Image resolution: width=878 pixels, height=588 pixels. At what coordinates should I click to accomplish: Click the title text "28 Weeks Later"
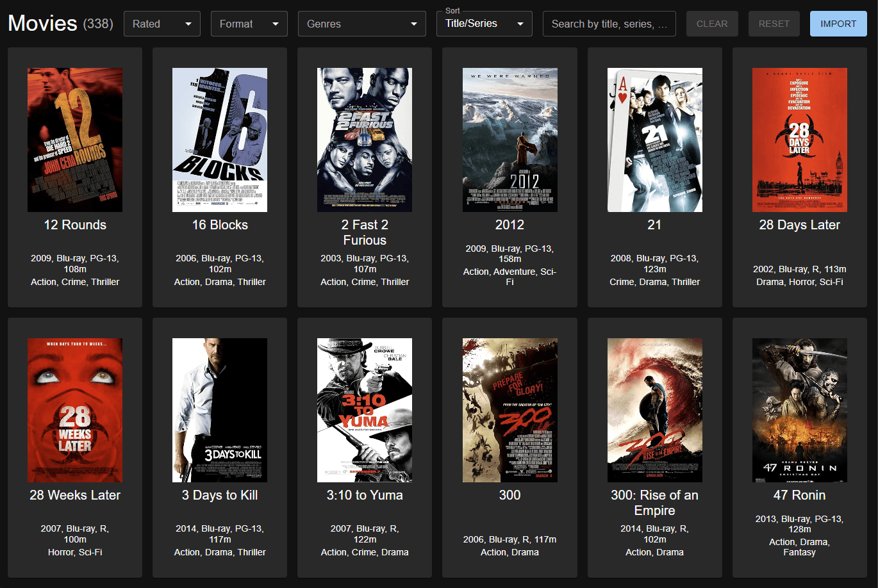[75, 495]
